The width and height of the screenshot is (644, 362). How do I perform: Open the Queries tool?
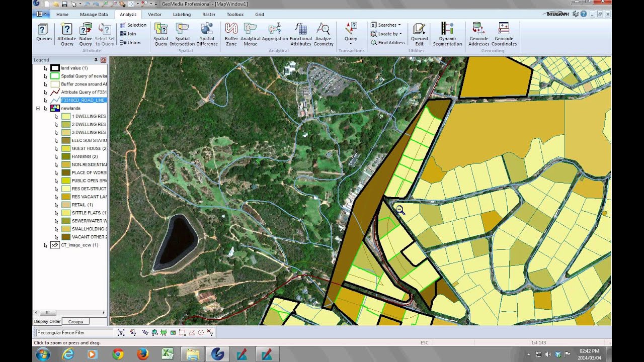click(x=44, y=32)
